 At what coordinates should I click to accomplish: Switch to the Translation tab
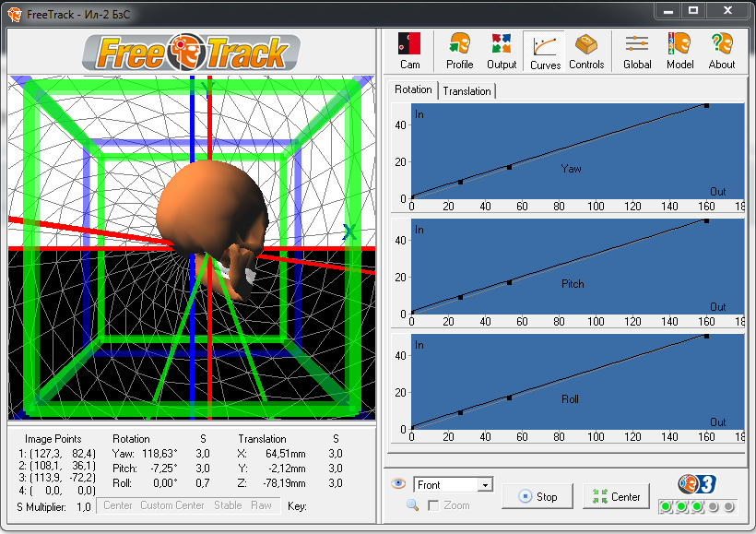point(467,91)
